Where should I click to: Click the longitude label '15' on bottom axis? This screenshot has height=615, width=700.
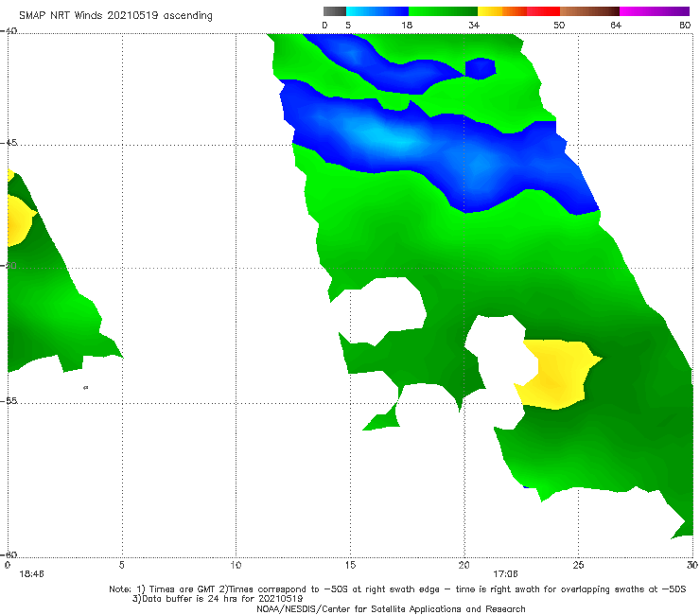tap(350, 566)
